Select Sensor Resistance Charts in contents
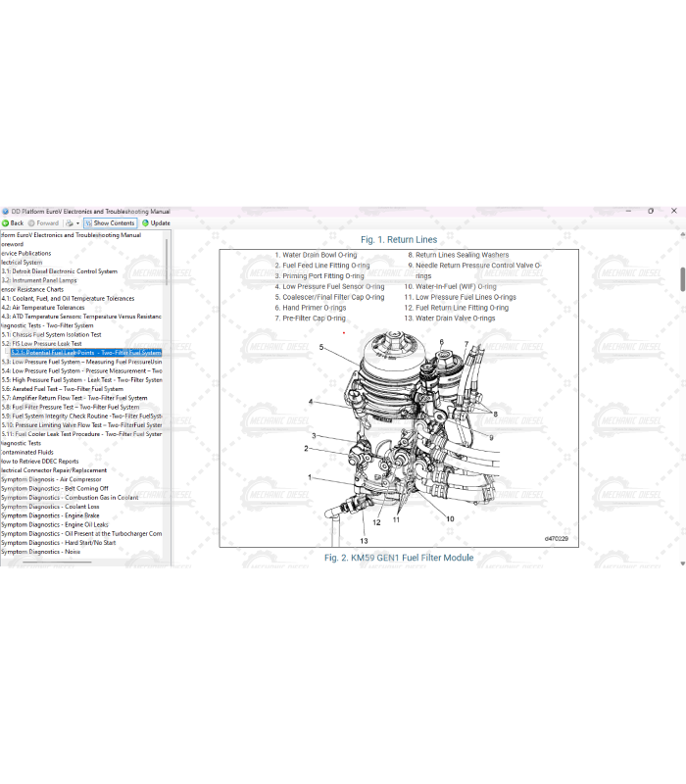The width and height of the screenshot is (686, 784). click(x=32, y=289)
